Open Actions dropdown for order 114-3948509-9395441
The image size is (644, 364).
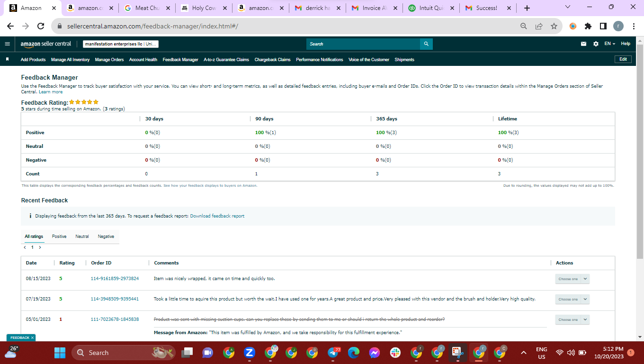[x=572, y=299]
